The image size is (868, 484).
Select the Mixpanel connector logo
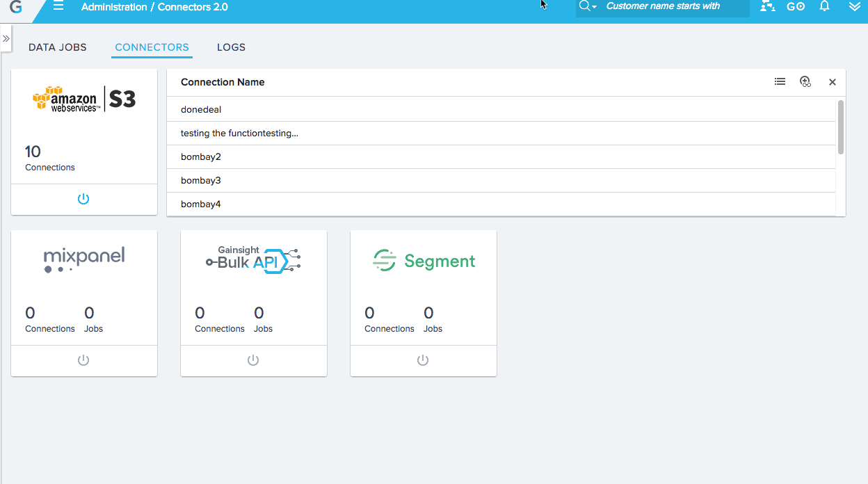point(84,260)
